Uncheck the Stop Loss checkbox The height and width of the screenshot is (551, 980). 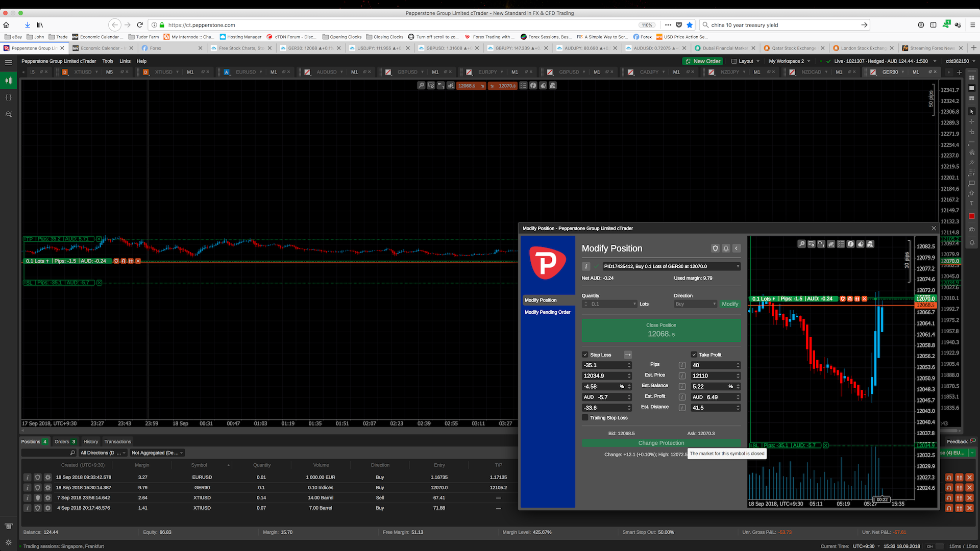point(585,355)
